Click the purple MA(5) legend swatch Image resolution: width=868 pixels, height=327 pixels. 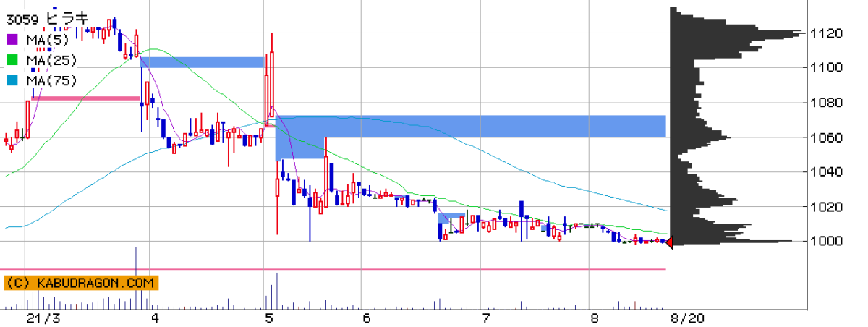(14, 40)
